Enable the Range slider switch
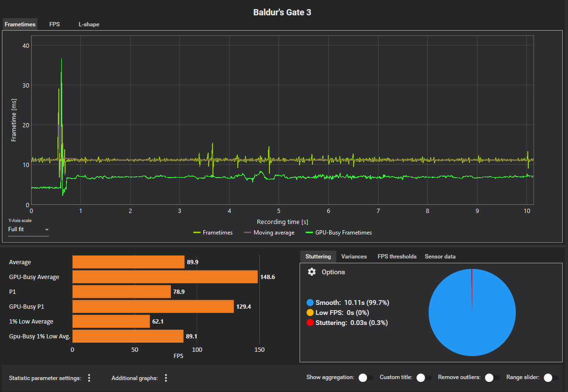 tap(551, 378)
